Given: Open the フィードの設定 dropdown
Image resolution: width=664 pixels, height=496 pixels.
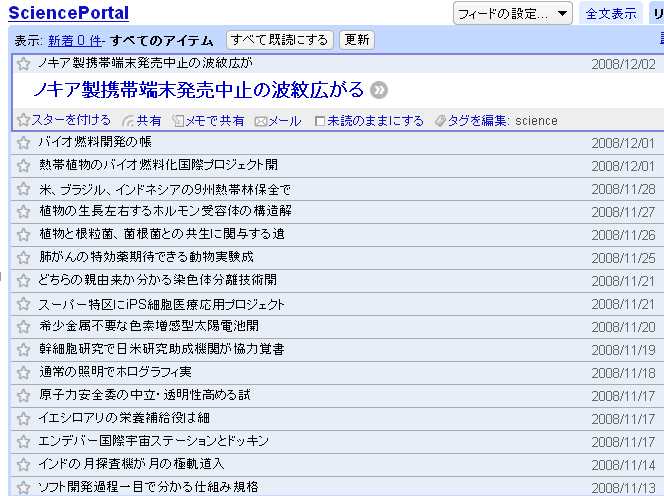Looking at the screenshot, I should [x=513, y=14].
